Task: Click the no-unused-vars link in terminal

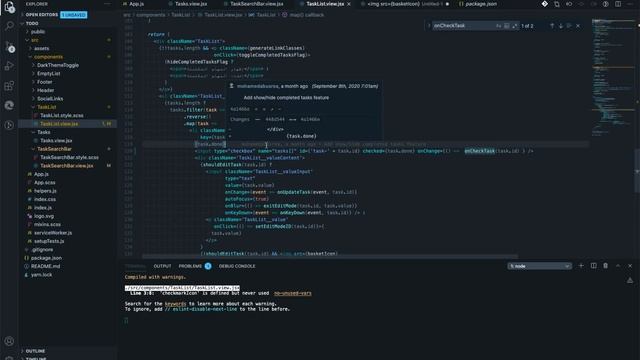Action: [x=292, y=293]
